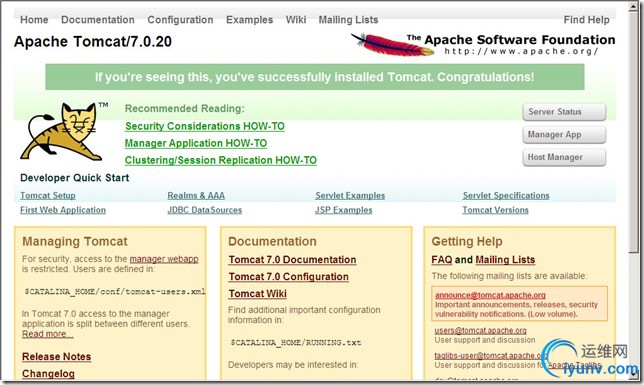Screen dimensions: 644x385
Task: Open the JDBC DataSources link
Action: point(205,210)
